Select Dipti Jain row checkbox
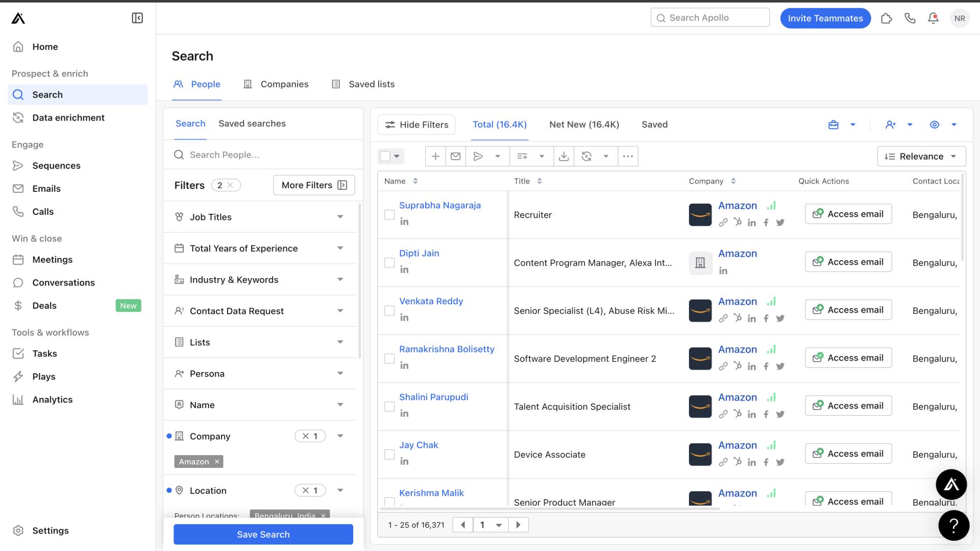Image resolution: width=980 pixels, height=551 pixels. click(389, 263)
